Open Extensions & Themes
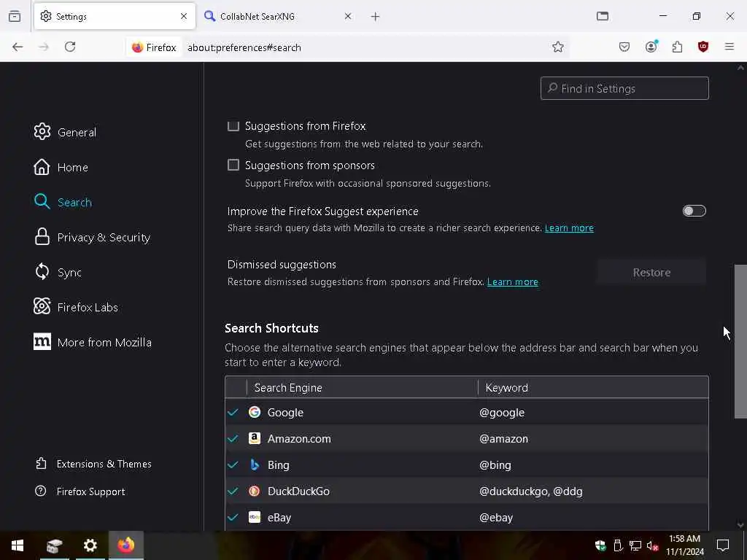 pos(93,464)
